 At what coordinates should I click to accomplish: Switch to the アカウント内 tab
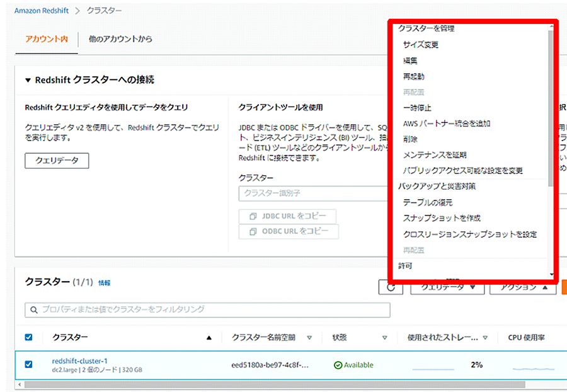(x=47, y=39)
